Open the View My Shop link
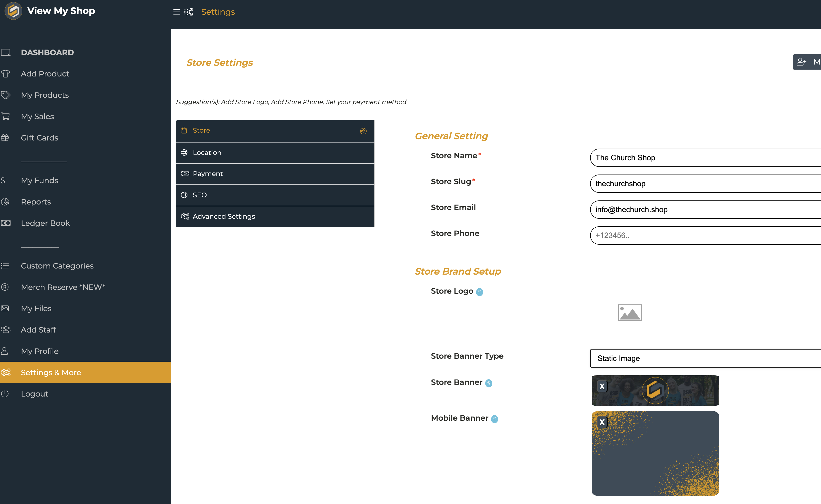821x504 pixels. [x=61, y=11]
